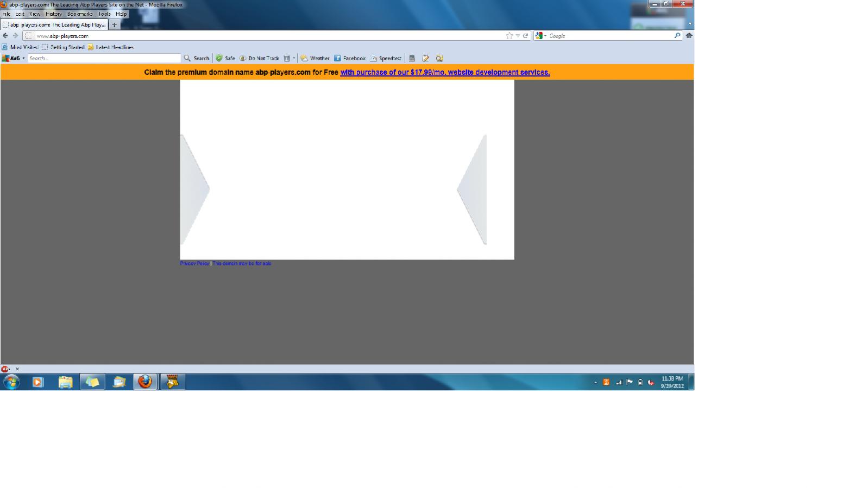
Task: Click the Privacy Policy link
Action: [194, 263]
